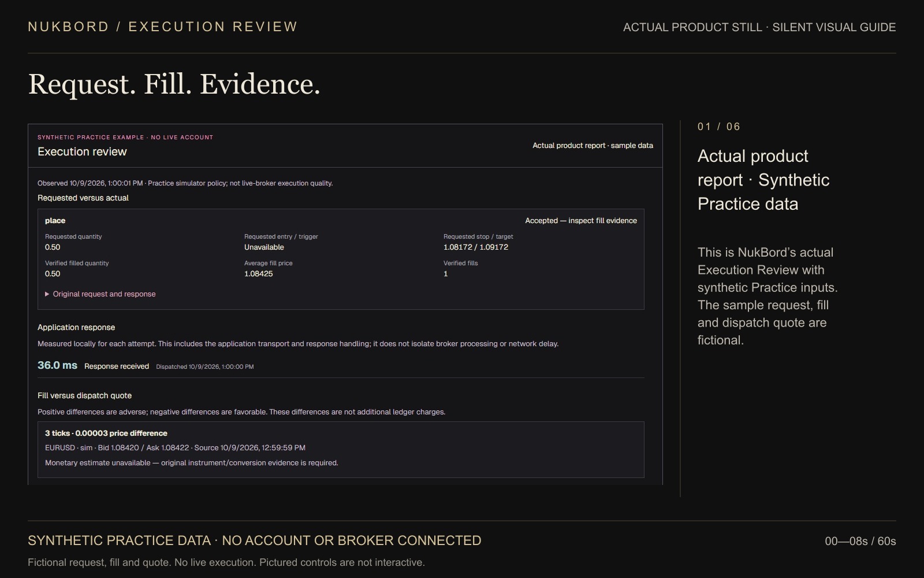Click the 'Execution review' panel title
The image size is (924, 578).
tap(82, 152)
